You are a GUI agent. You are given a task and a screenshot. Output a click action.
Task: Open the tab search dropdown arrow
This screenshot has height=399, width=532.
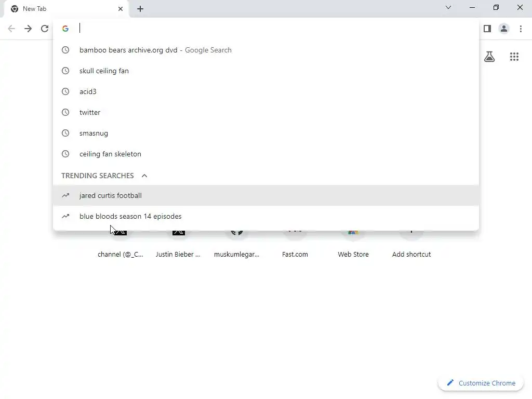448,7
